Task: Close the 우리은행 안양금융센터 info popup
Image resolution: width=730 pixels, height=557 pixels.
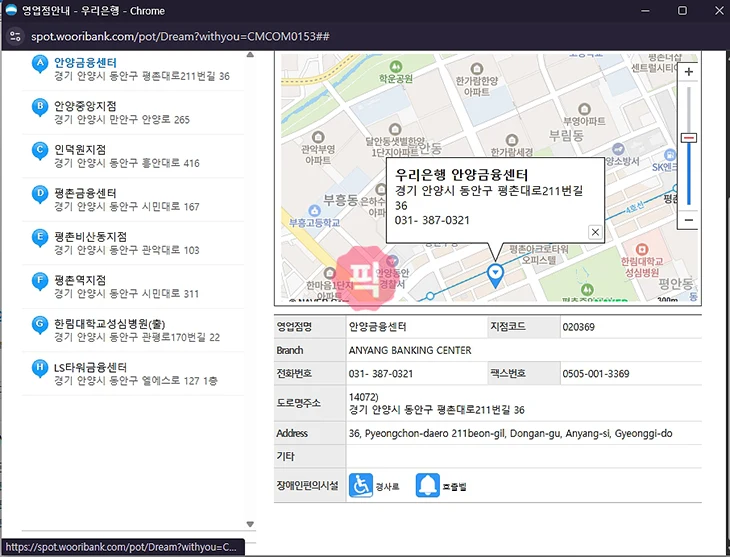Action: [x=595, y=232]
